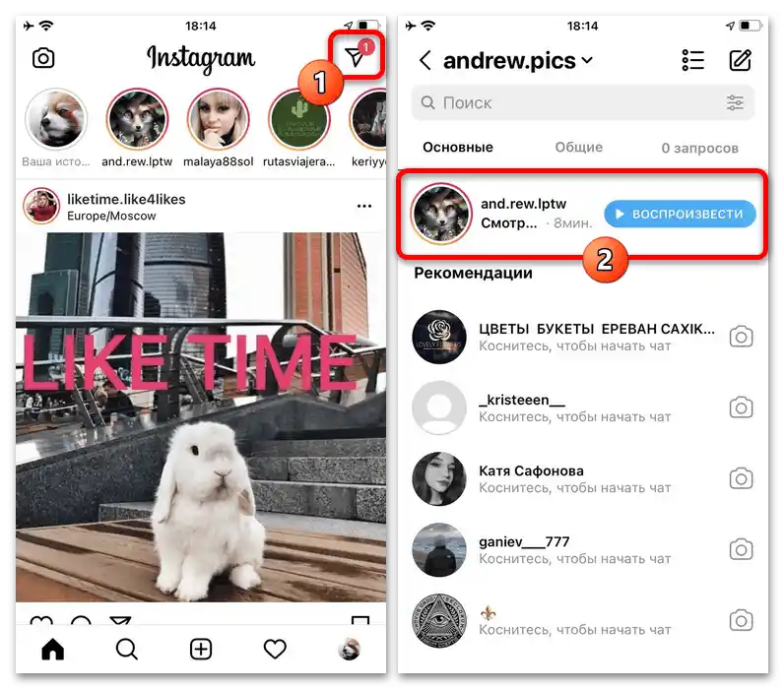This screenshot has width=784, height=689.
Task: Open Search magnifier in bottom bar
Action: click(126, 649)
